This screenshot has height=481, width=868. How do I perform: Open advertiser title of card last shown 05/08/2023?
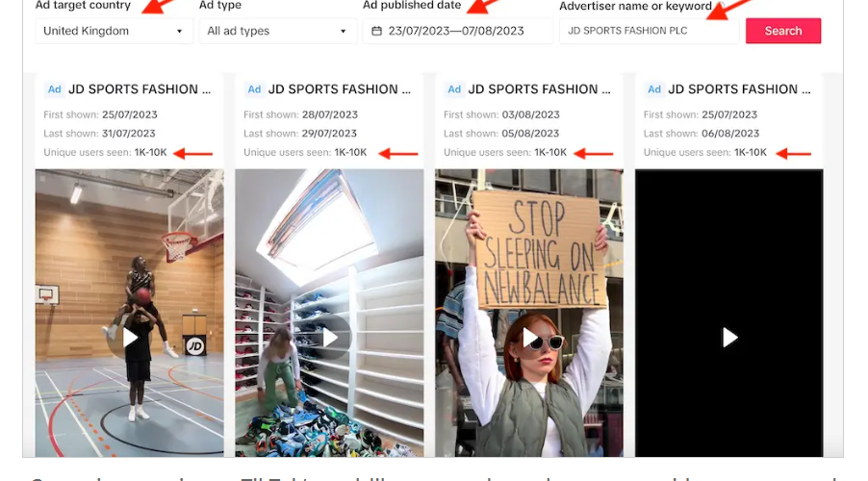[x=539, y=89]
